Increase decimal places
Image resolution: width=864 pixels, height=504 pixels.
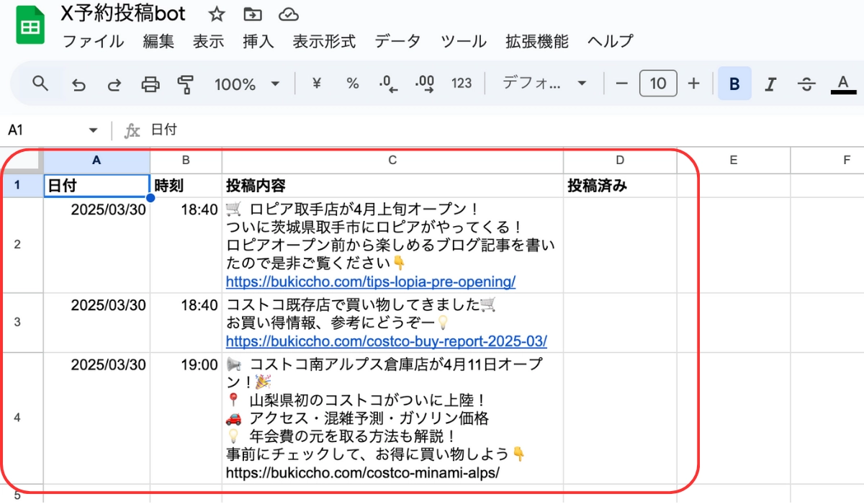point(426,84)
